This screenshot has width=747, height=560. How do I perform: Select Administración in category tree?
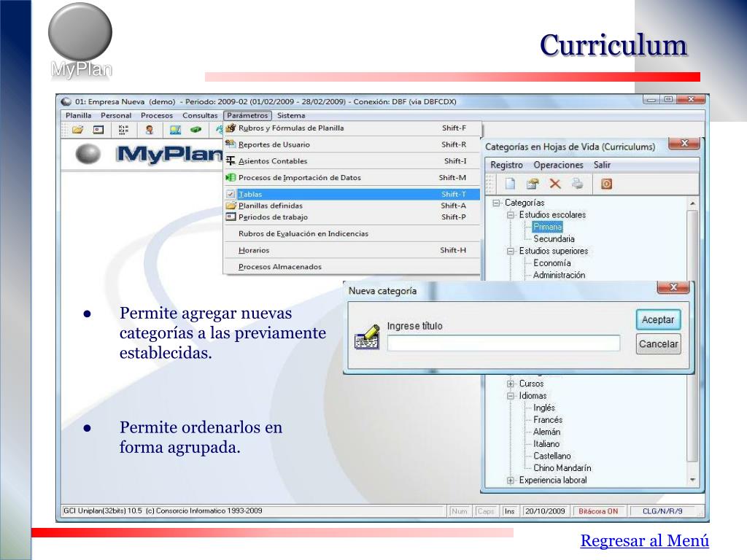click(559, 275)
